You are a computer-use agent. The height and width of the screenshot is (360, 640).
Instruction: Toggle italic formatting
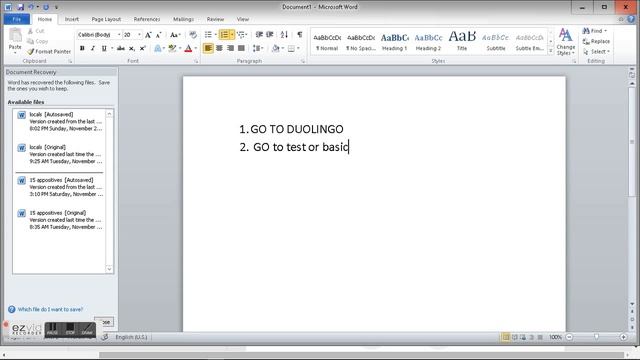coord(93,48)
